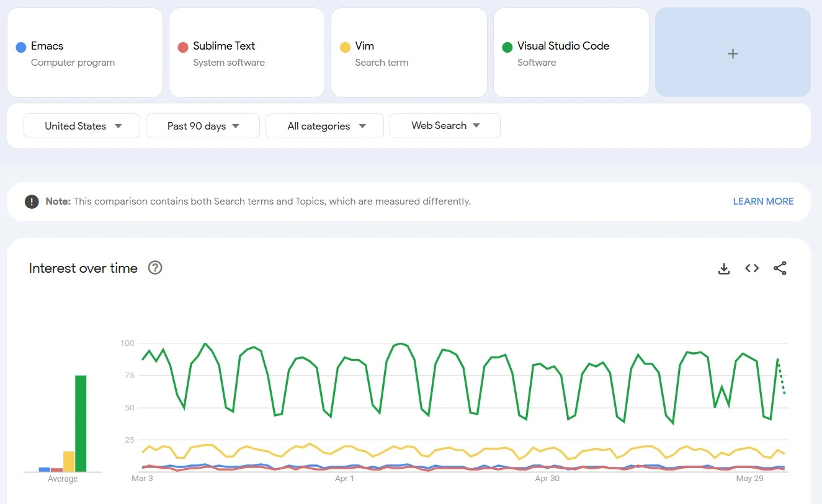Open the Interest over time help icon
The height and width of the screenshot is (504, 822).
click(155, 268)
